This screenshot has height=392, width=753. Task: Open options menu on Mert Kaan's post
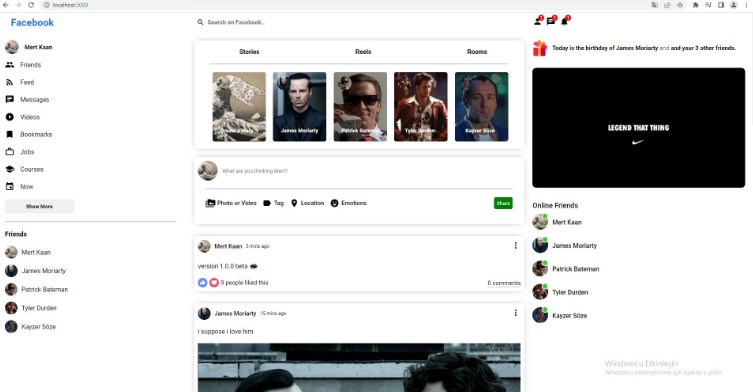click(x=516, y=245)
